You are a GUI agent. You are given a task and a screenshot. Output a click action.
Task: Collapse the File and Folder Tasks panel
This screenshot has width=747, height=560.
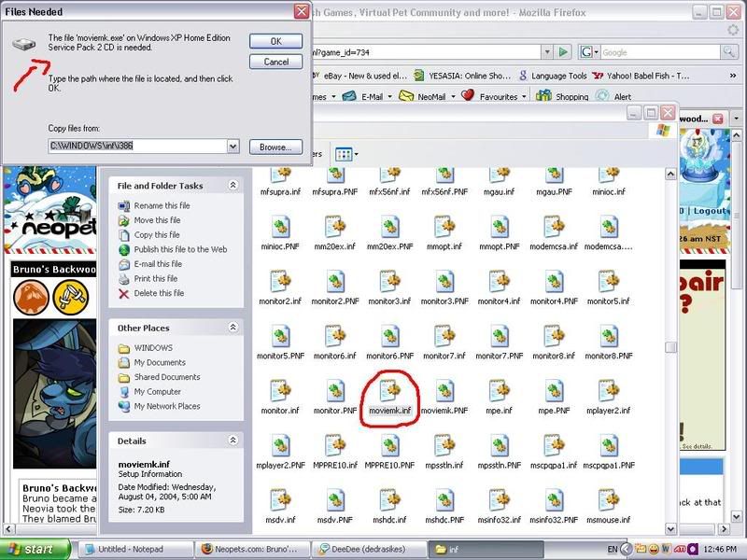coord(233,185)
